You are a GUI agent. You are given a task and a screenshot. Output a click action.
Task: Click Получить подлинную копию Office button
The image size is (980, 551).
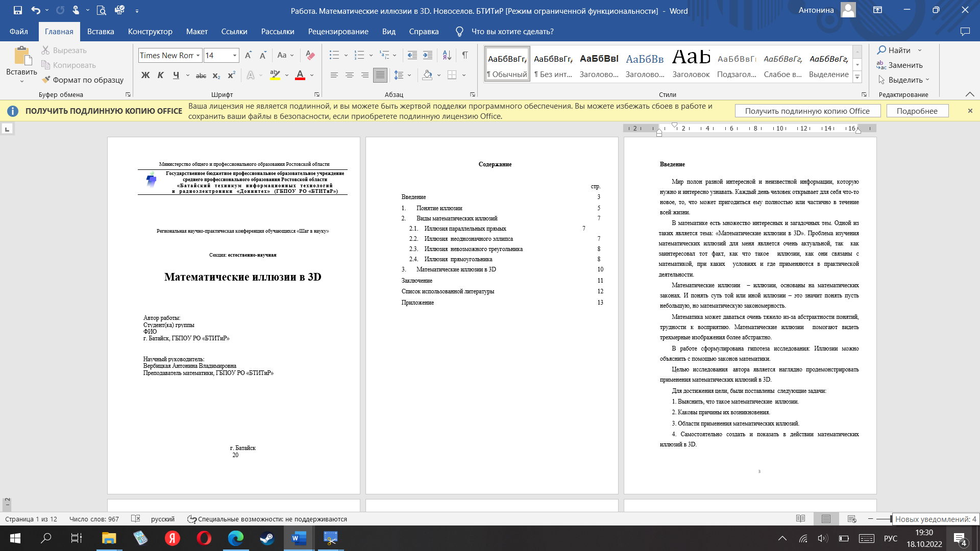tap(807, 111)
